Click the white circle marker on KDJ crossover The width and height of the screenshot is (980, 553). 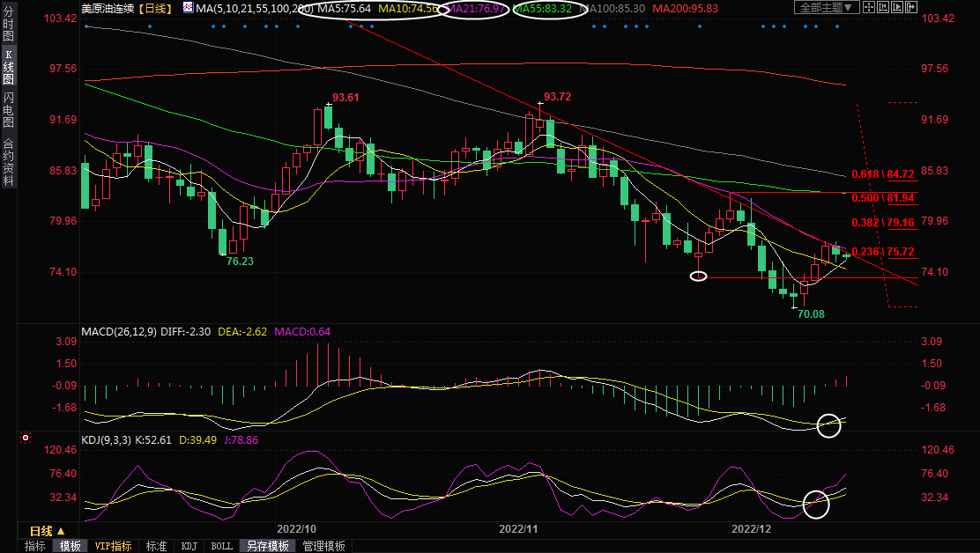[817, 504]
